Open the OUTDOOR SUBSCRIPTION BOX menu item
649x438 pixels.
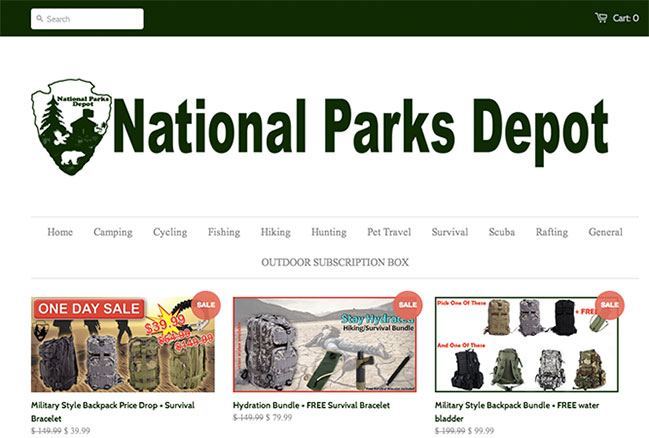(x=335, y=262)
